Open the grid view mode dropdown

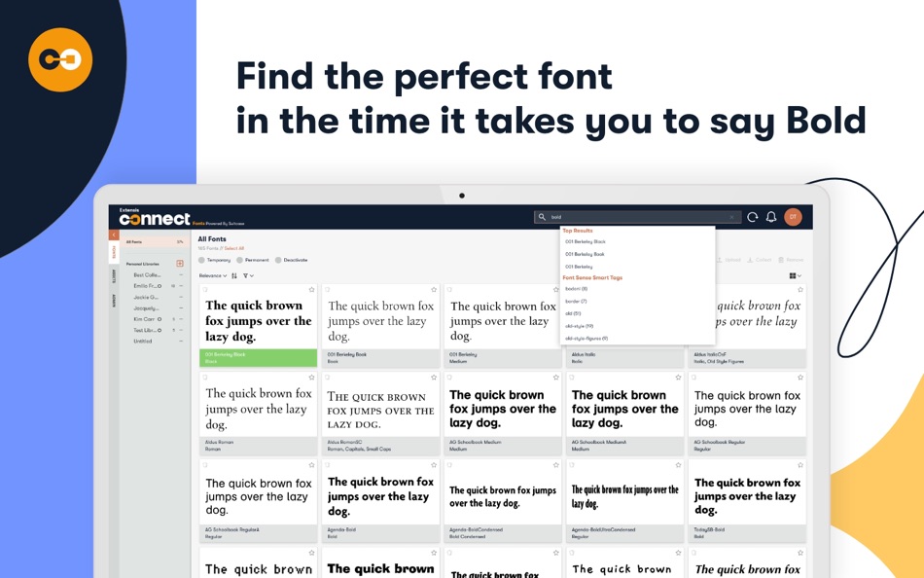[795, 275]
